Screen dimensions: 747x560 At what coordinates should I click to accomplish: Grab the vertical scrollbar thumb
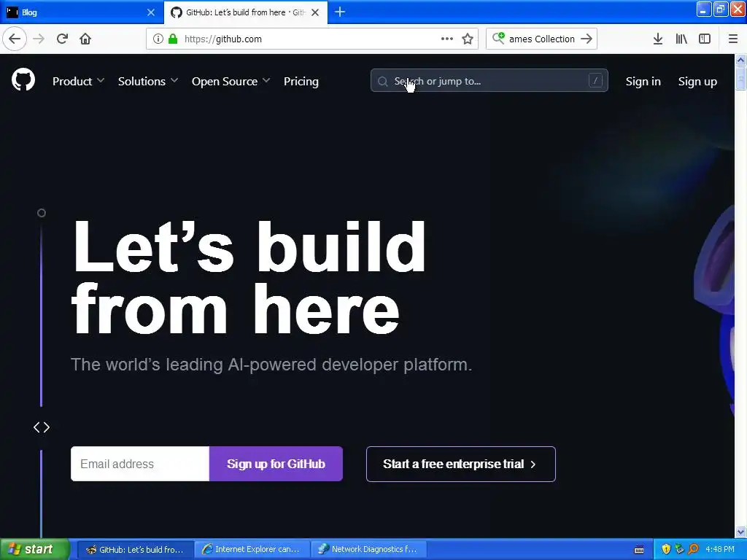point(740,77)
